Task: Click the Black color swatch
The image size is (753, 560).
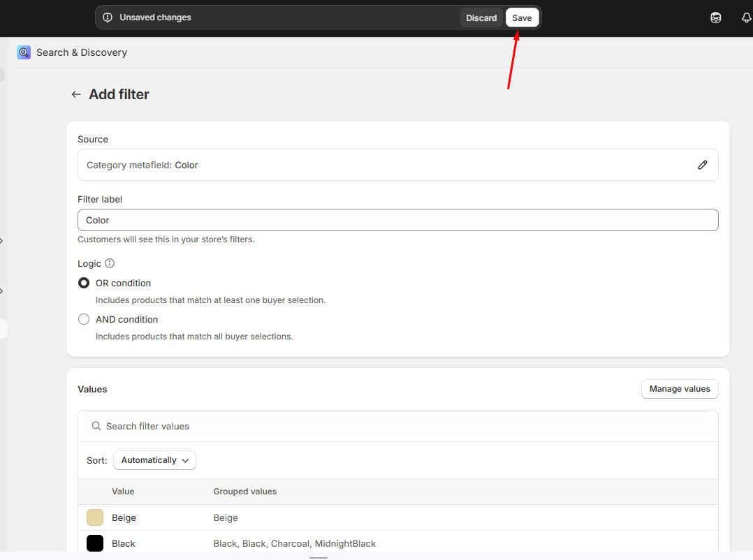Action: pyautogui.click(x=95, y=543)
